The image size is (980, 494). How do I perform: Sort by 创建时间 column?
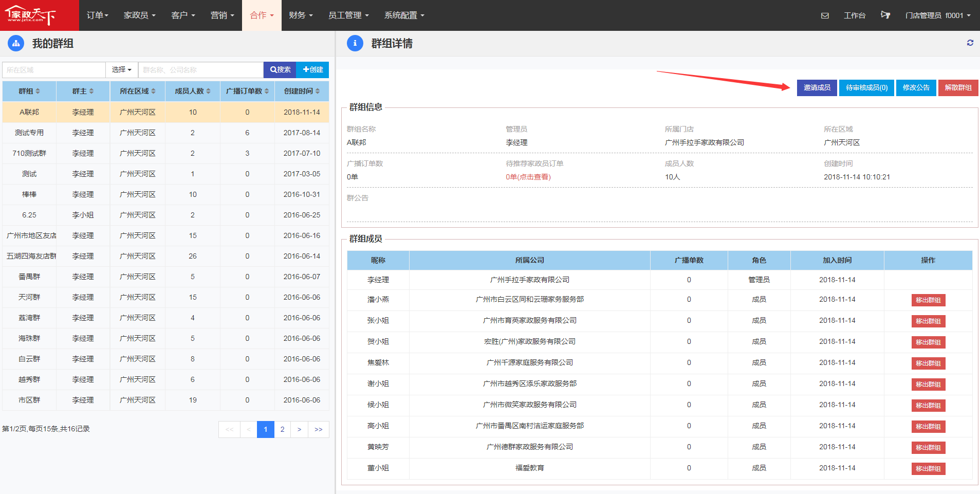click(x=302, y=91)
